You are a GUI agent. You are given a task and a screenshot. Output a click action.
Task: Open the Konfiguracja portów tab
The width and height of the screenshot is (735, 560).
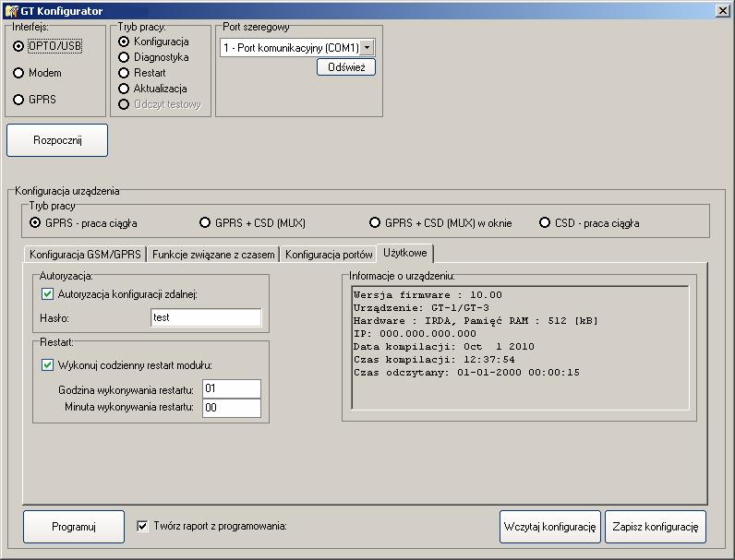(x=329, y=255)
